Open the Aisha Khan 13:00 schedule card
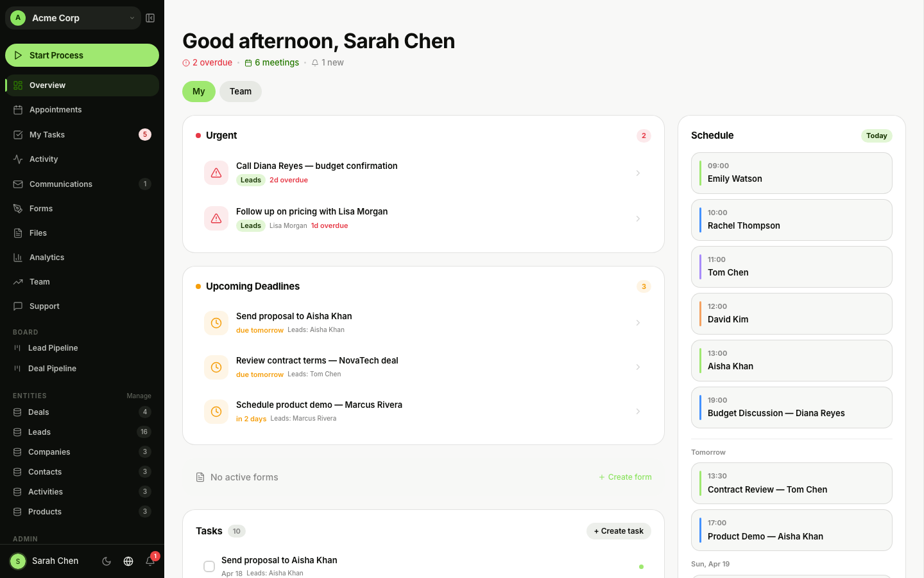The width and height of the screenshot is (924, 578). coord(791,360)
